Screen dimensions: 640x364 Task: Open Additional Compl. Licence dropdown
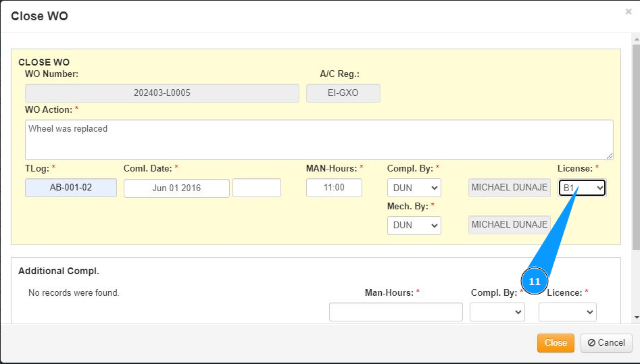567,312
